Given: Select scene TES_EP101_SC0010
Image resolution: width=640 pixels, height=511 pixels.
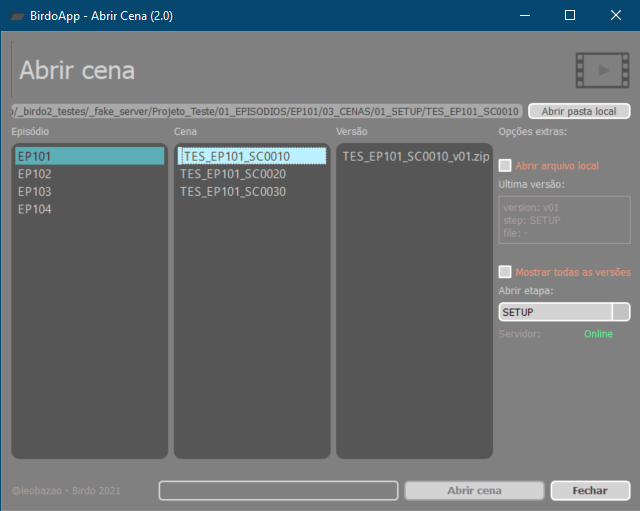Looking at the screenshot, I should pos(252,156).
